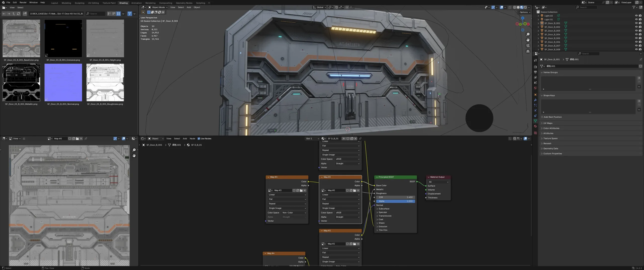The height and width of the screenshot is (270, 644).
Task: Select the zoom magnifier icon in viewport gizmos
Action: 528,34
